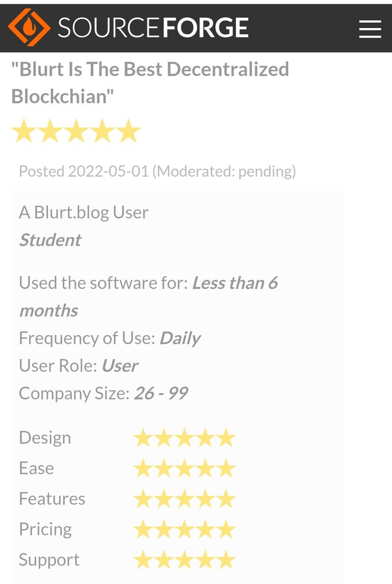Screen dimensions: 392x584
Task: Click the "Student" reviewer title
Action: coord(50,240)
